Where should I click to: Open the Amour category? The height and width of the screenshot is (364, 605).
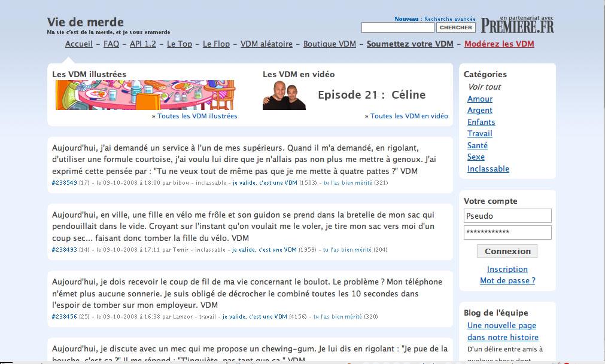pyautogui.click(x=480, y=99)
